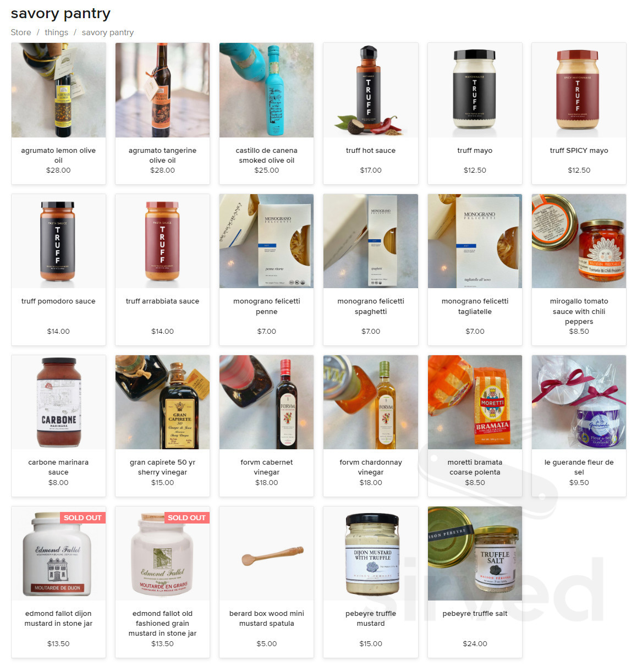Open the carbone marinara sauce jar image
Screen dimensions: 637x672
[x=58, y=402]
